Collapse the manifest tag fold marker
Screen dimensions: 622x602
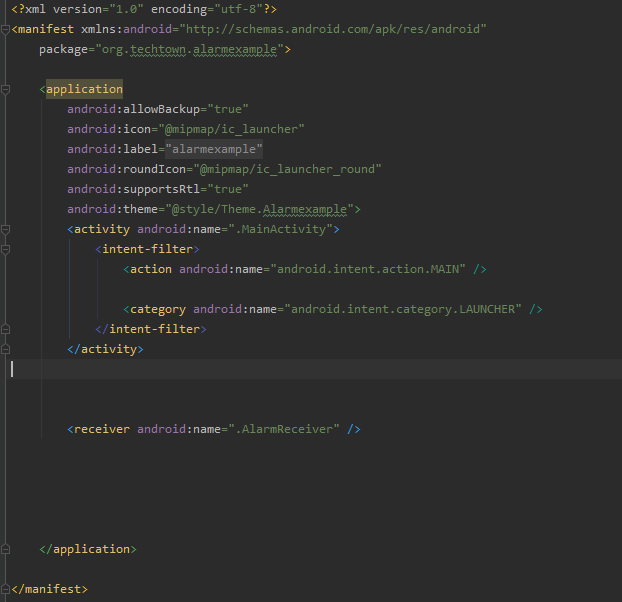[5, 30]
